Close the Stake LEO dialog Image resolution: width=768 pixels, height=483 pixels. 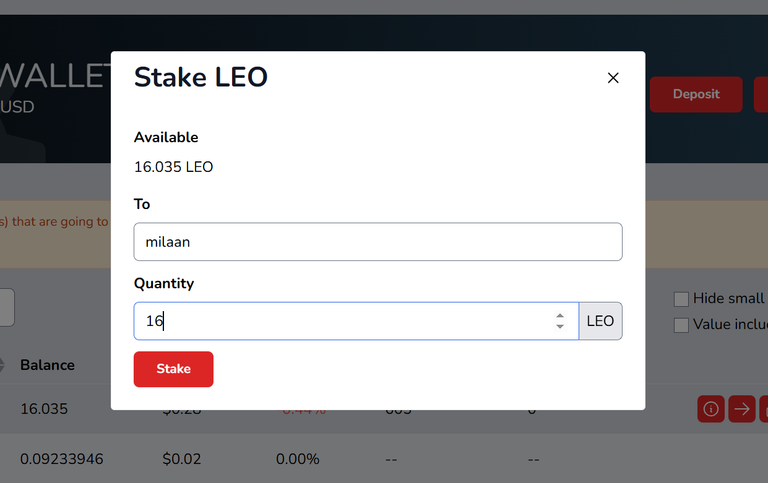coord(613,78)
